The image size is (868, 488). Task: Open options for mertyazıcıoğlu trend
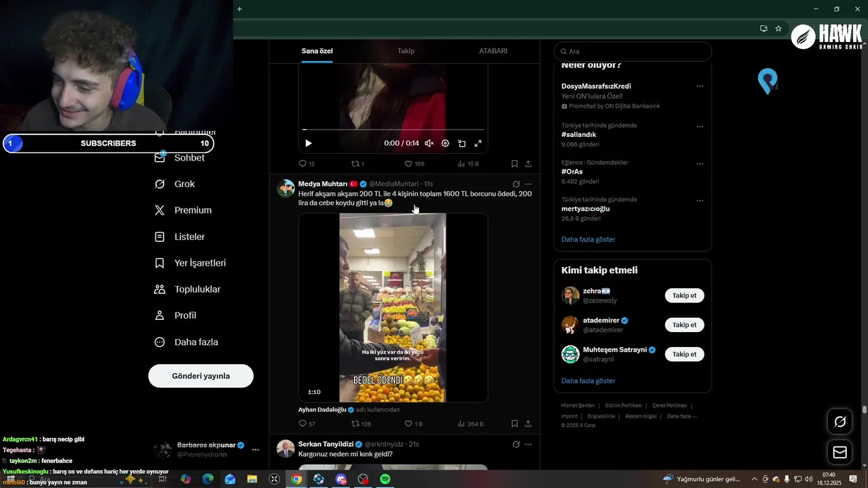(700, 201)
